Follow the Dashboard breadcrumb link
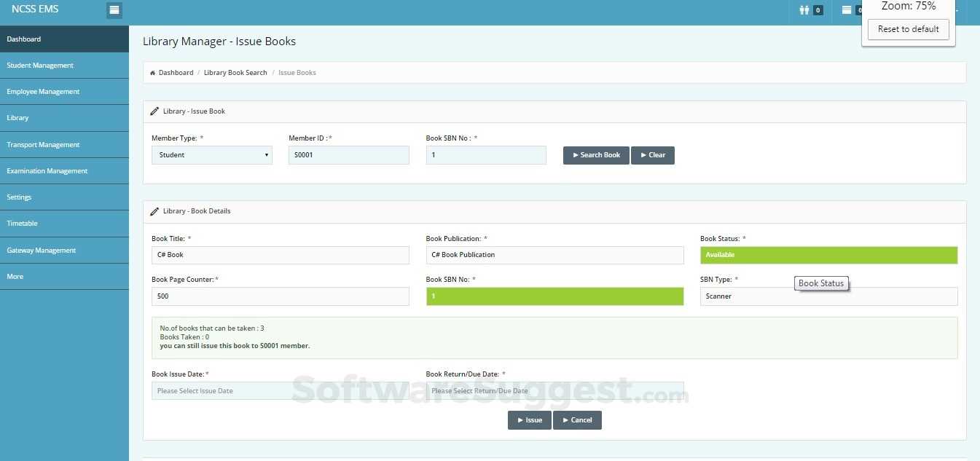This screenshot has height=461, width=980. [176, 73]
